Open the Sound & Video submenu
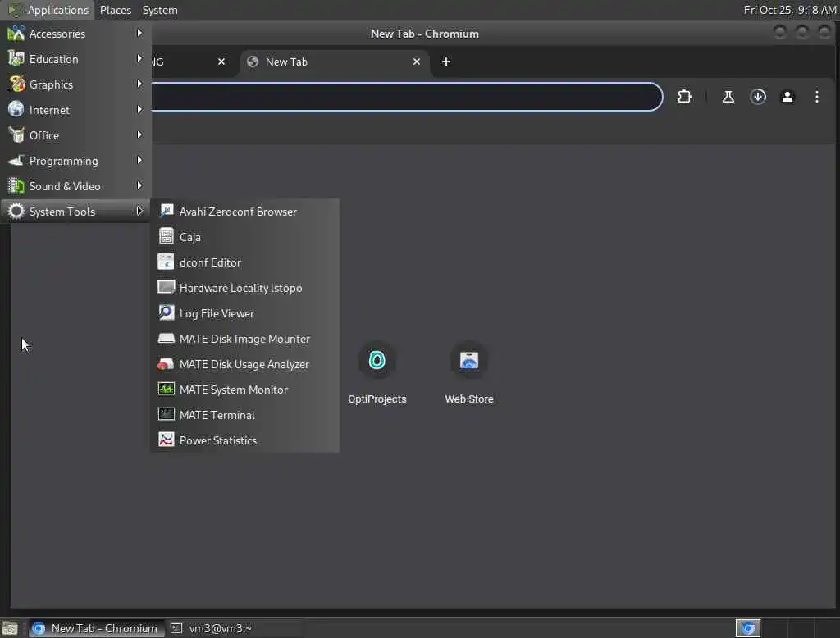840x638 pixels. coord(75,186)
